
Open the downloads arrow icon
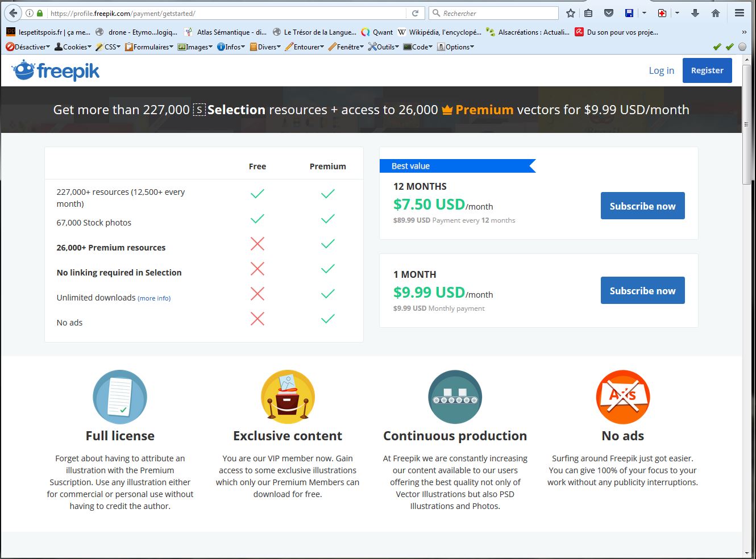coord(695,13)
